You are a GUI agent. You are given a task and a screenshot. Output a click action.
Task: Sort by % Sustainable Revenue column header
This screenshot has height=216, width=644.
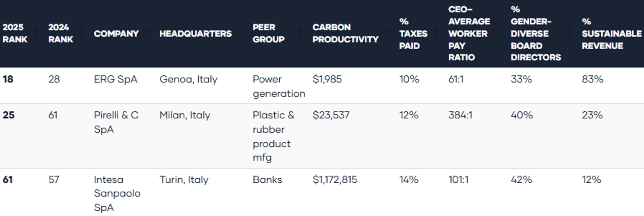[611, 33]
